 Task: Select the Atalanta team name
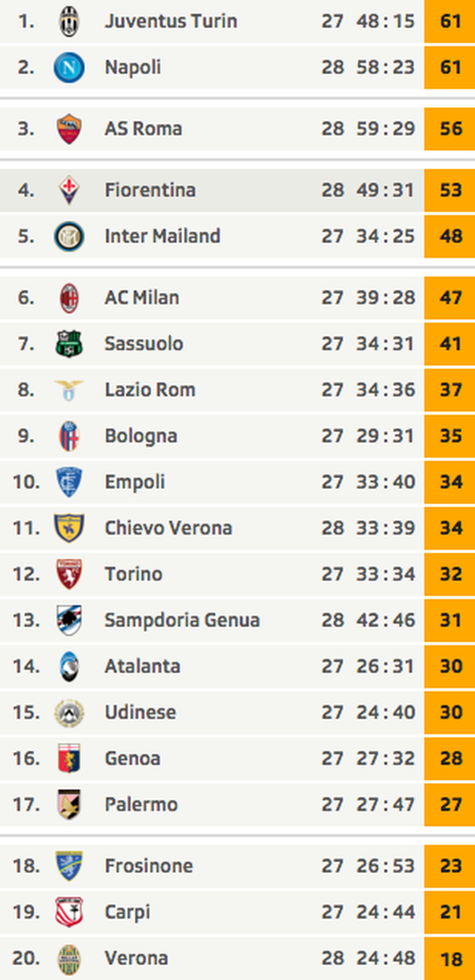[142, 666]
